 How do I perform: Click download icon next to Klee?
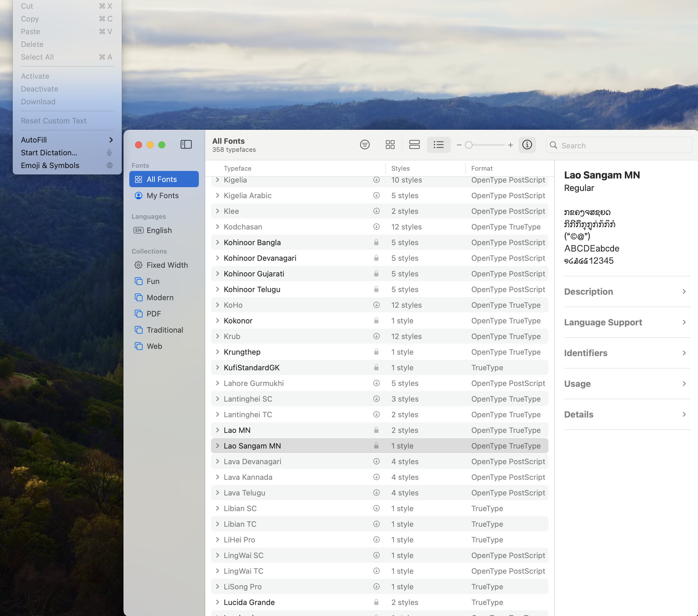376,211
